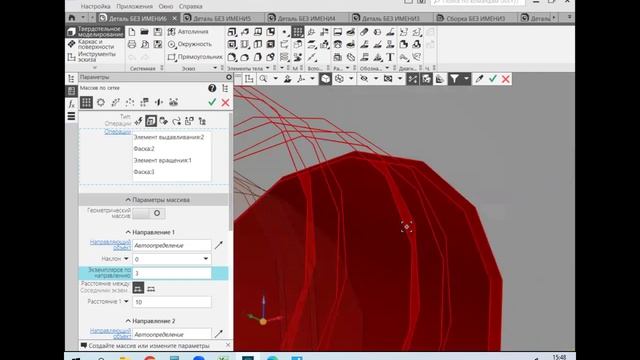Expand the tool set list arrow below Инструменты эскиза
This screenshot has height=360, width=640.
[95, 67]
